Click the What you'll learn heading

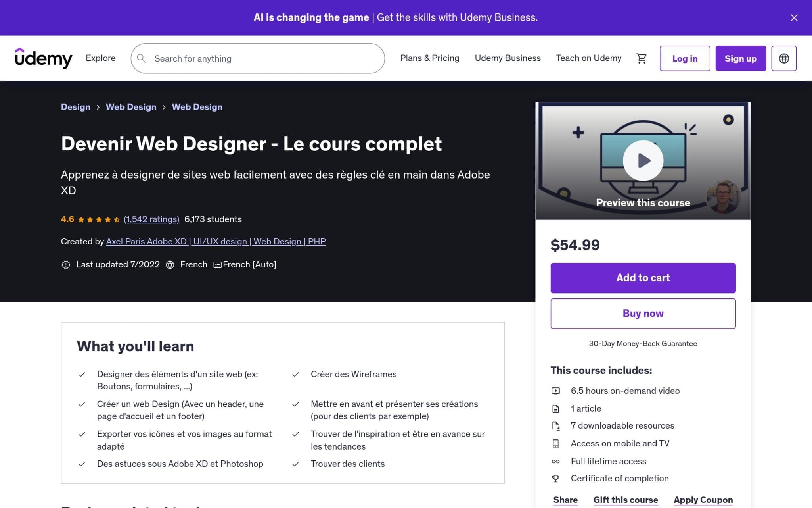135,346
